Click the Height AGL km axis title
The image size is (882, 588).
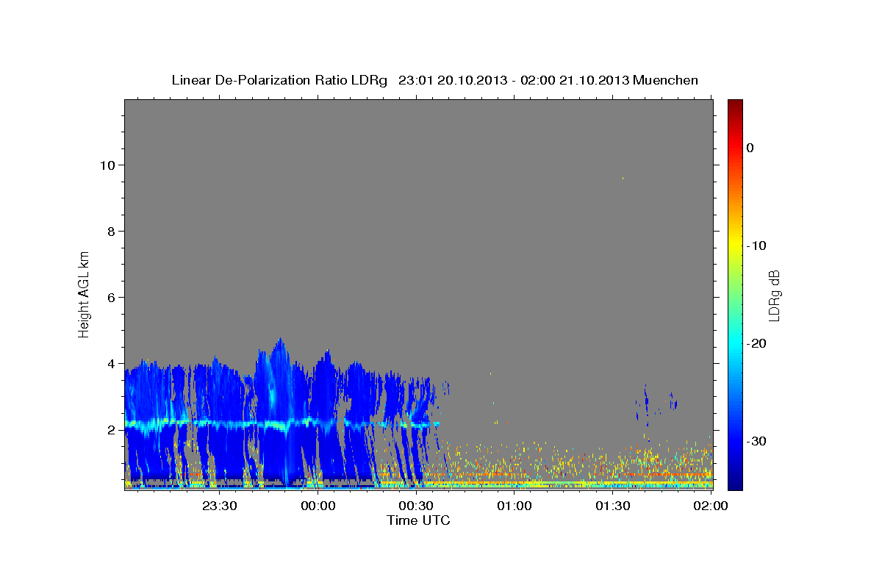coord(84,294)
